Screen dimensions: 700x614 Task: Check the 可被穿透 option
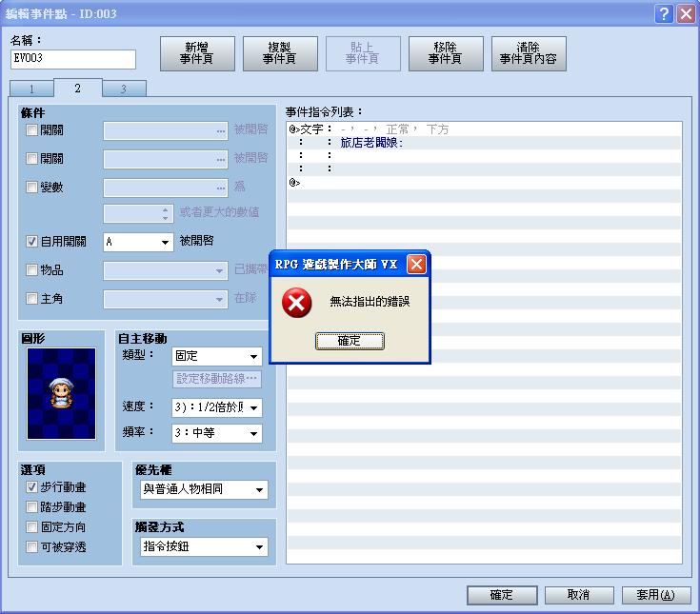(31, 547)
